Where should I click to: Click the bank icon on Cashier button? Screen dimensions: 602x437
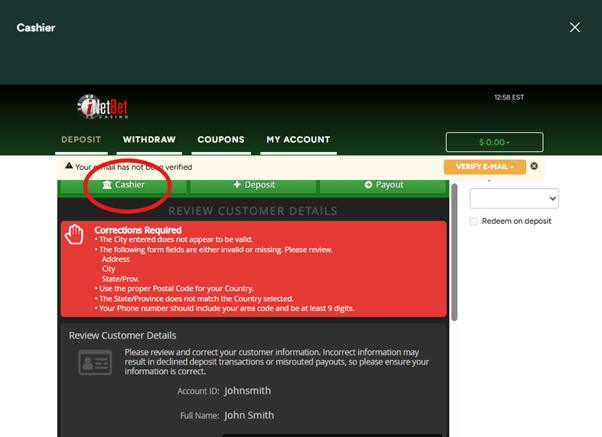click(107, 185)
